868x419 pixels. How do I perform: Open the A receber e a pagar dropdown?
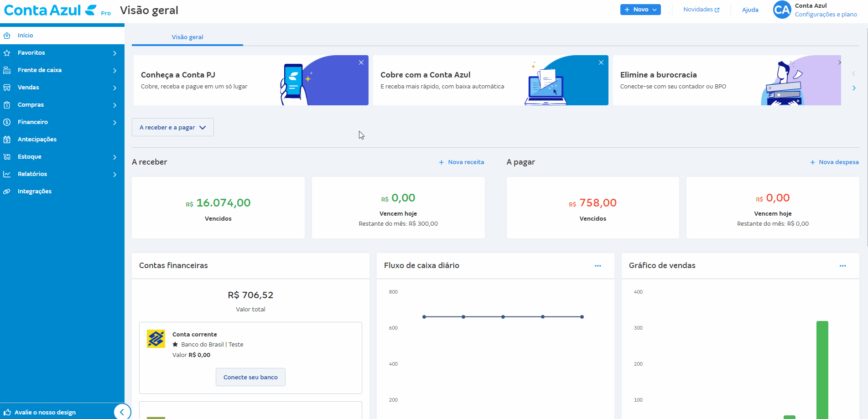(173, 127)
